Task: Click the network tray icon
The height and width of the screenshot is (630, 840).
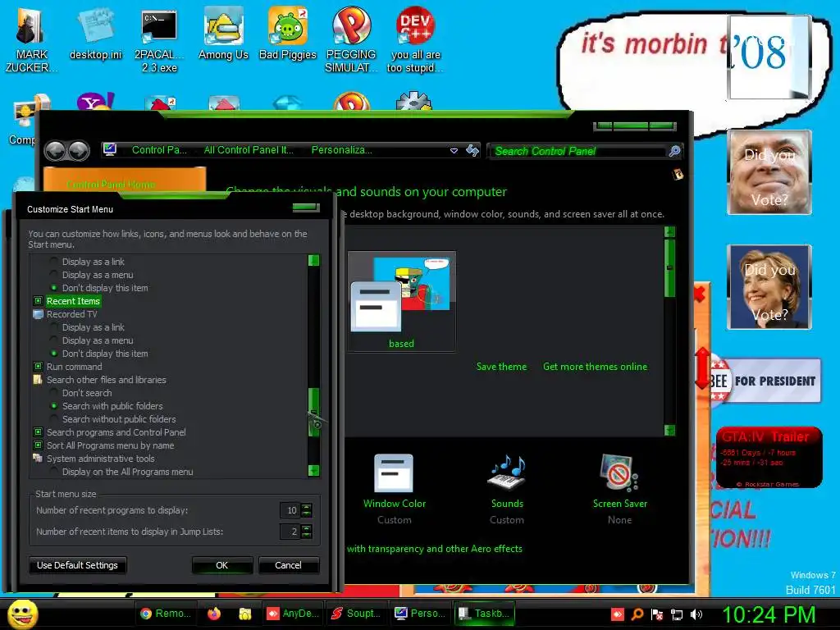Action: [677, 614]
